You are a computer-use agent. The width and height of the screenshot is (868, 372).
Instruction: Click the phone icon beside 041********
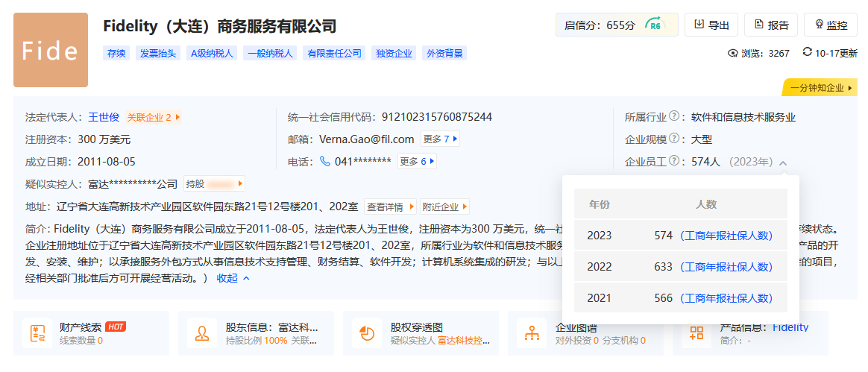click(x=325, y=162)
